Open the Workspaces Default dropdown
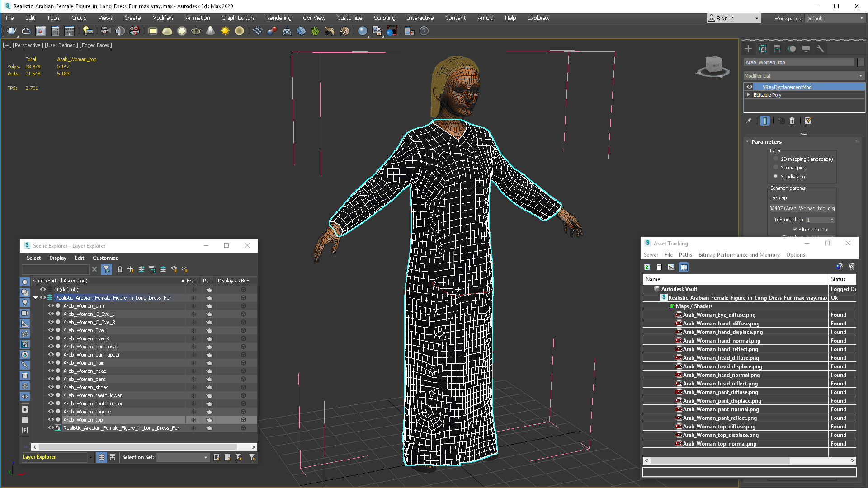 835,19
